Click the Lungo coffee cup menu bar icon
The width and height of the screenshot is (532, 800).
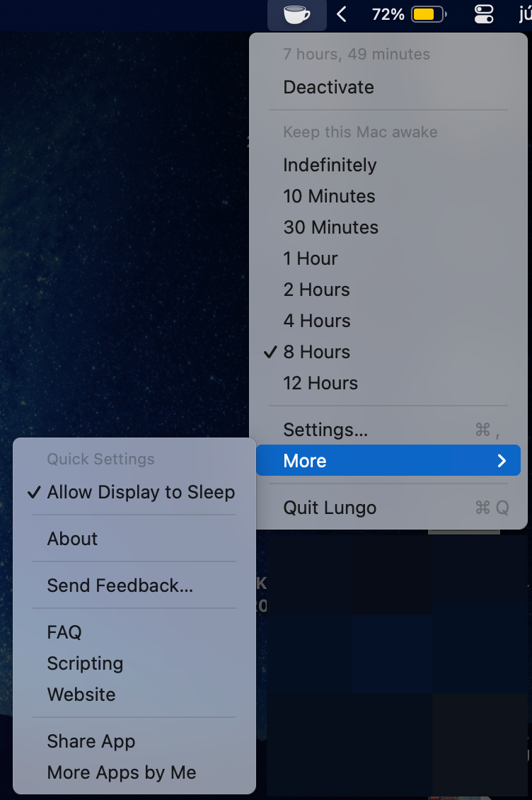click(x=297, y=14)
